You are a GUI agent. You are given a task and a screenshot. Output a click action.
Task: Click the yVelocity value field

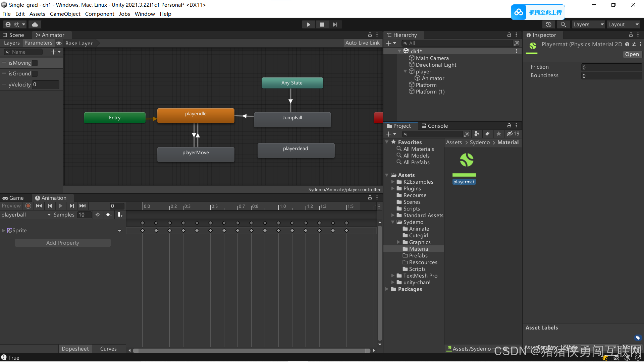(x=45, y=84)
